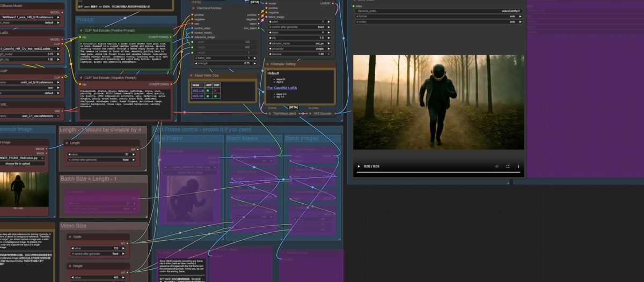
Task: Click the video progress bar
Action: pos(437,173)
